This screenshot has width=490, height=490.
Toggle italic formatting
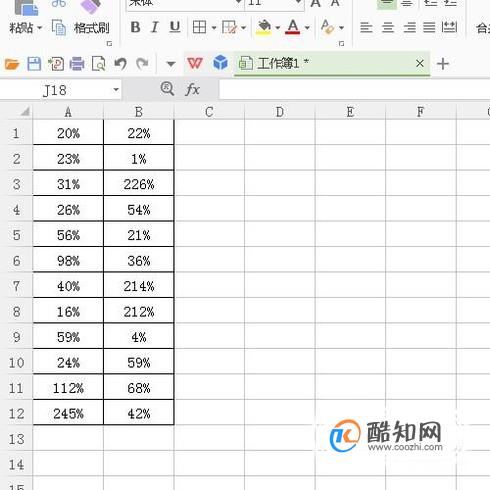(155, 27)
